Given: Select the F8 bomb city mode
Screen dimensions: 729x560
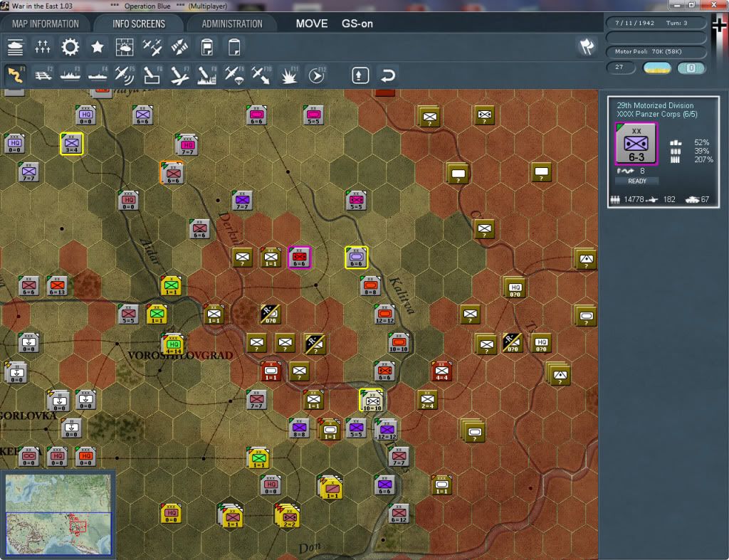Looking at the screenshot, I should tap(207, 75).
